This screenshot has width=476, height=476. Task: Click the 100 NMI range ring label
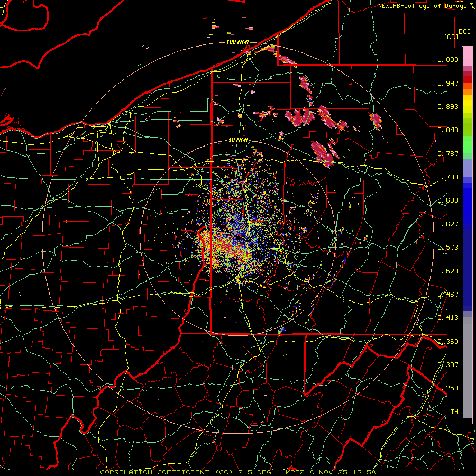click(x=237, y=42)
